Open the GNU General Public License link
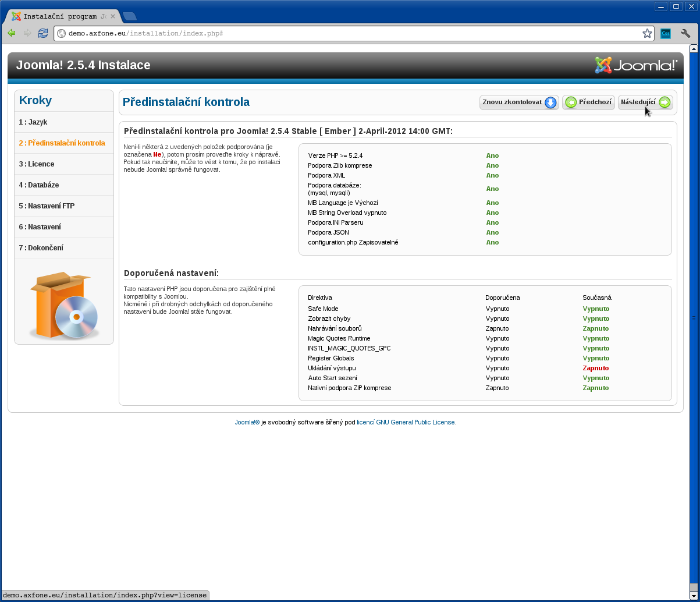 tap(406, 422)
